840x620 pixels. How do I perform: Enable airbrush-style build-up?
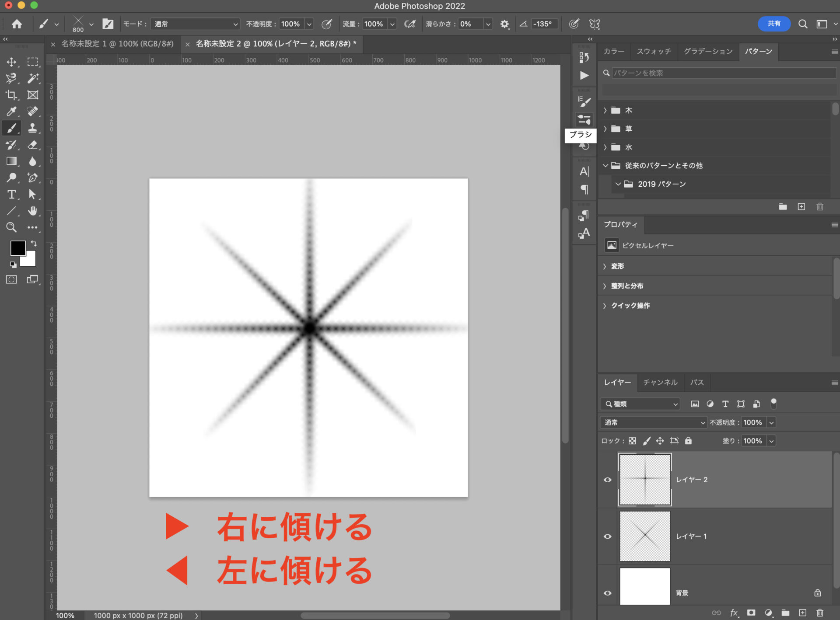409,24
